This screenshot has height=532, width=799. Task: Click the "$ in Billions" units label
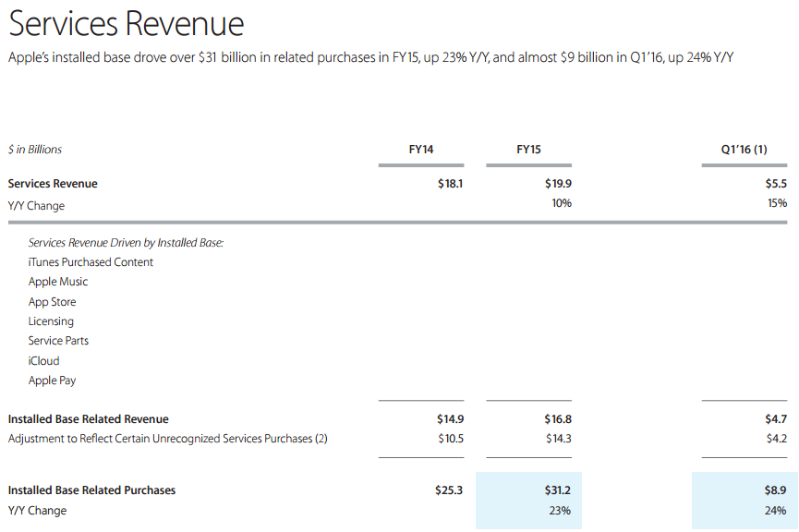(x=35, y=150)
